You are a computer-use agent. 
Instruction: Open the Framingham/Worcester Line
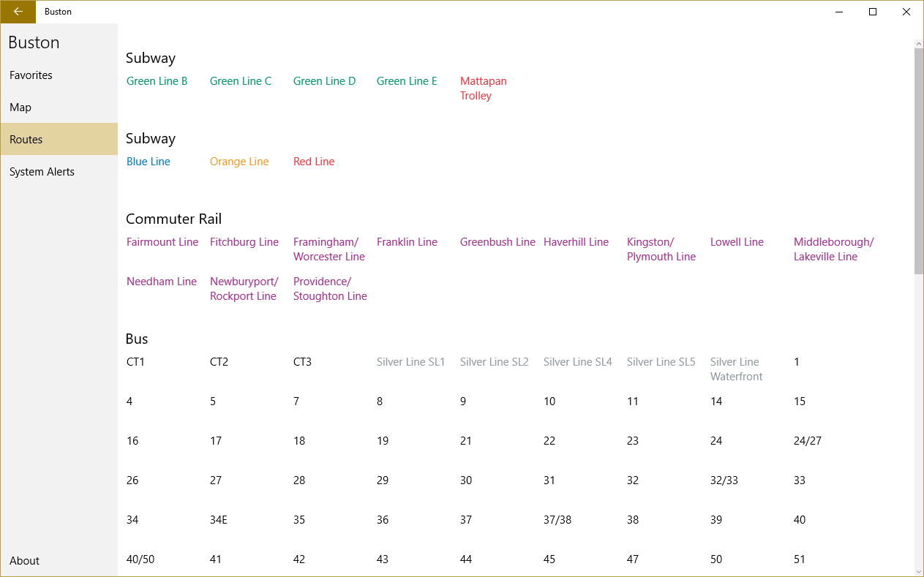click(x=328, y=249)
